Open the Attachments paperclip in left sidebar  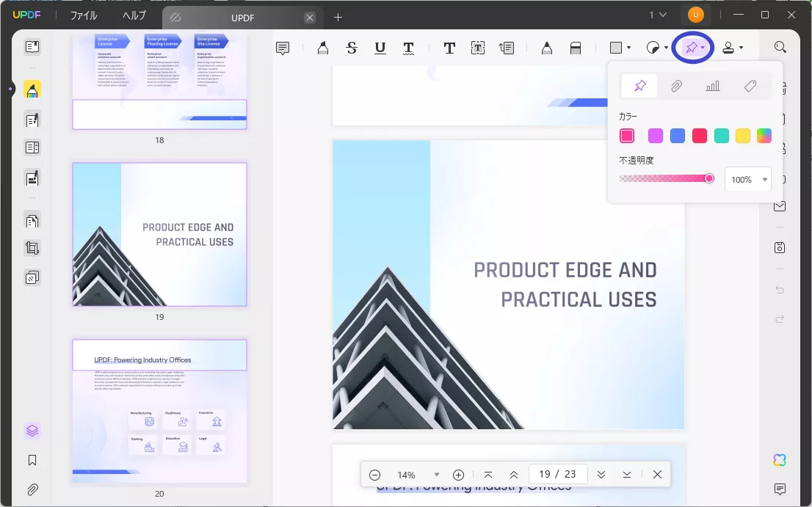click(x=32, y=489)
